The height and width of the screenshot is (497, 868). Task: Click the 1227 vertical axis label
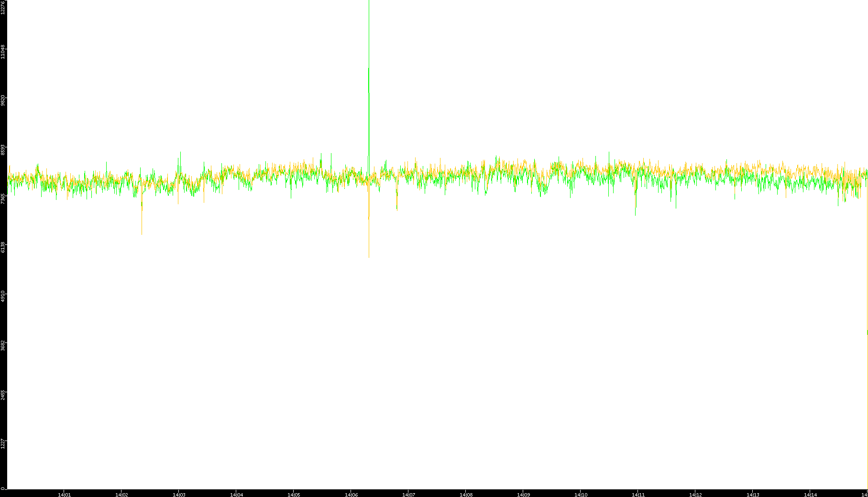(x=3, y=443)
